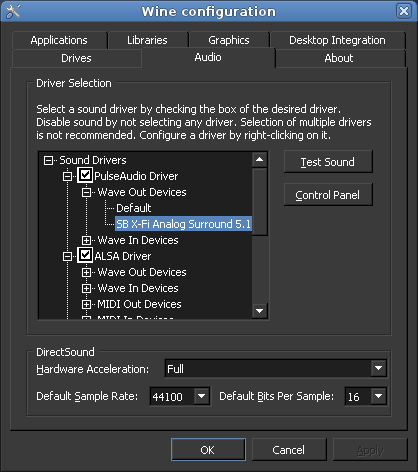Switch to the Applications tab
Image resolution: width=418 pixels, height=472 pixels.
(x=59, y=40)
